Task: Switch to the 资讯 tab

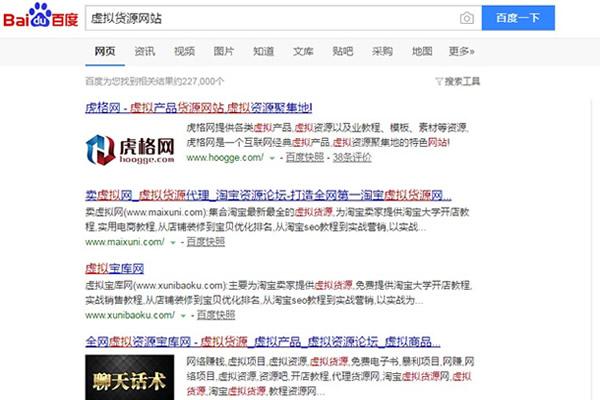Action: pyautogui.click(x=145, y=51)
